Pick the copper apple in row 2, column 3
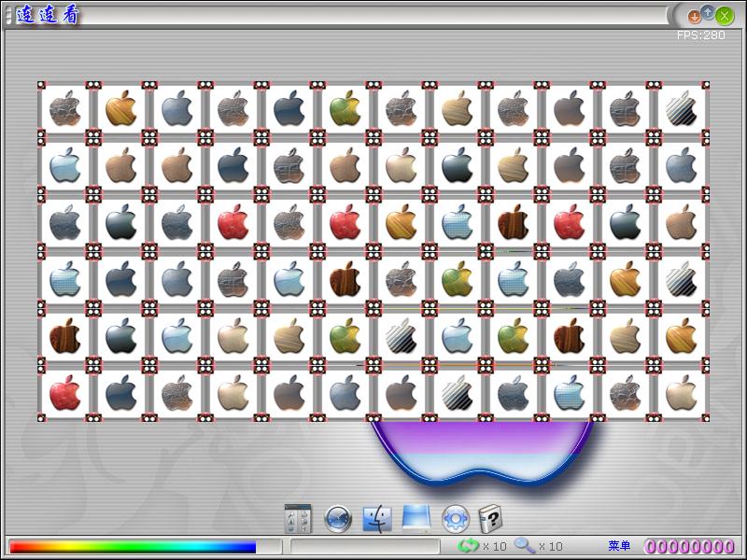The width and height of the screenshot is (747, 560). coord(176,165)
